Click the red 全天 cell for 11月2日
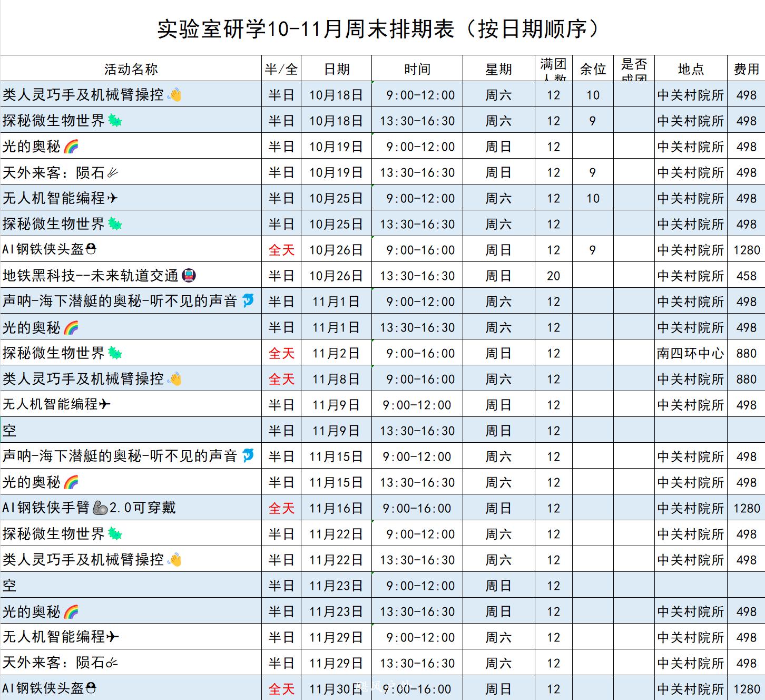Viewport: 765px width, 700px height. coord(281,353)
